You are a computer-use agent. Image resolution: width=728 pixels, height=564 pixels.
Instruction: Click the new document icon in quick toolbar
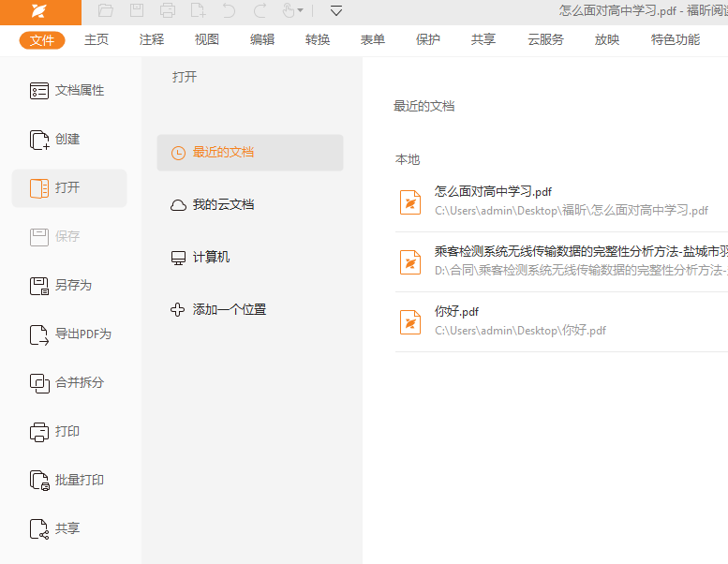coord(198,11)
